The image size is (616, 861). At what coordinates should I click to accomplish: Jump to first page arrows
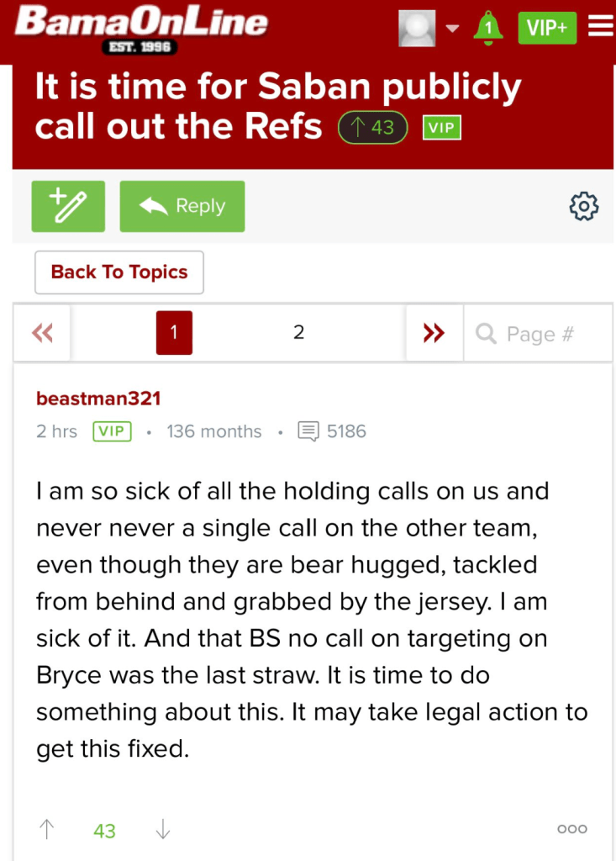42,333
